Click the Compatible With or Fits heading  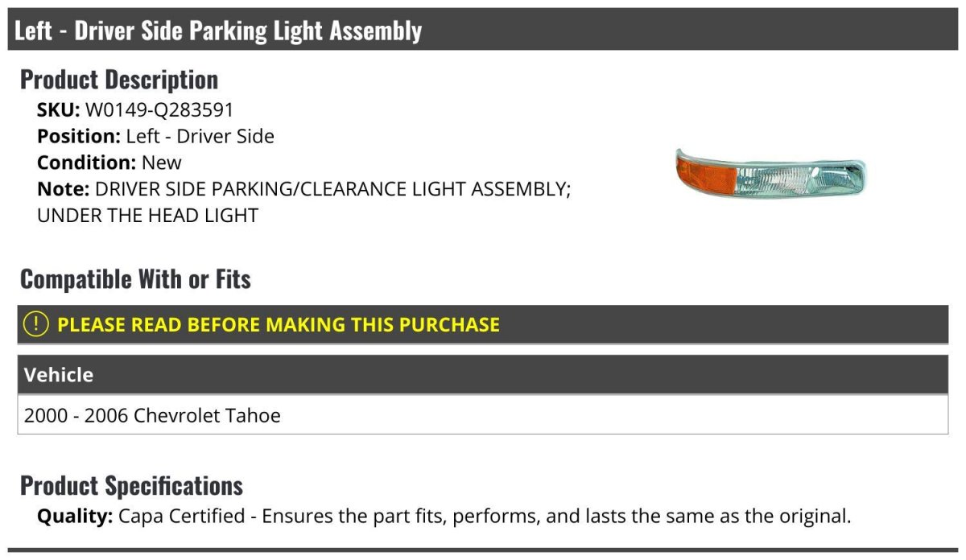[x=135, y=279]
